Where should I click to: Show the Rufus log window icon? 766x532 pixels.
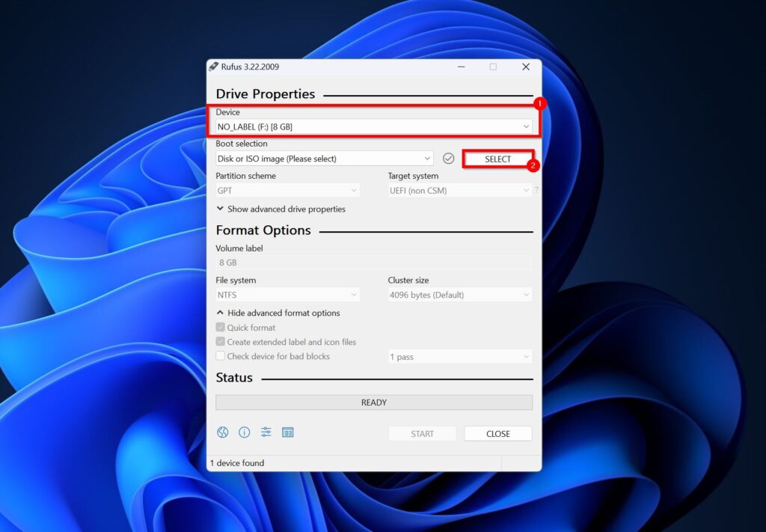pos(288,432)
